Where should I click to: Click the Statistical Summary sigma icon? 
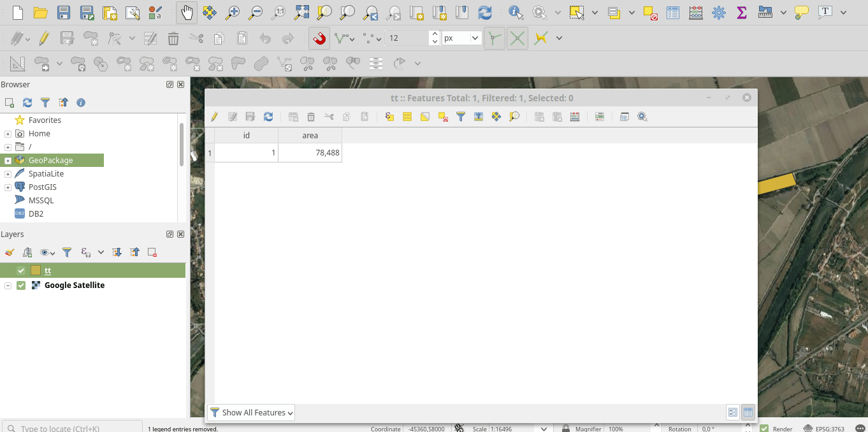(741, 12)
